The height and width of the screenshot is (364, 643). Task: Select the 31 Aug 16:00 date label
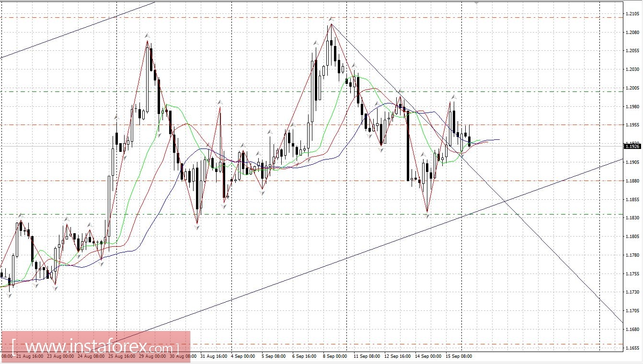(x=214, y=357)
